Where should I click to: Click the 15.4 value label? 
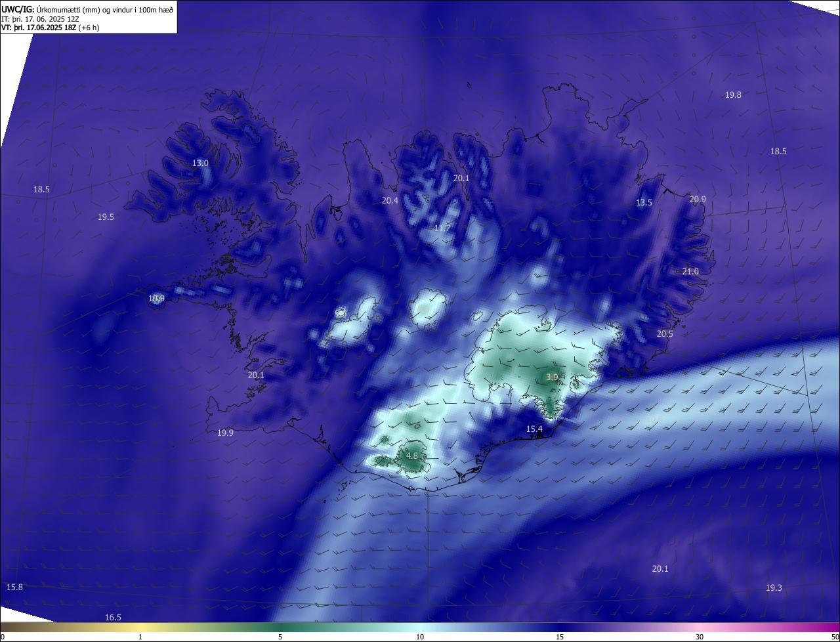[534, 429]
